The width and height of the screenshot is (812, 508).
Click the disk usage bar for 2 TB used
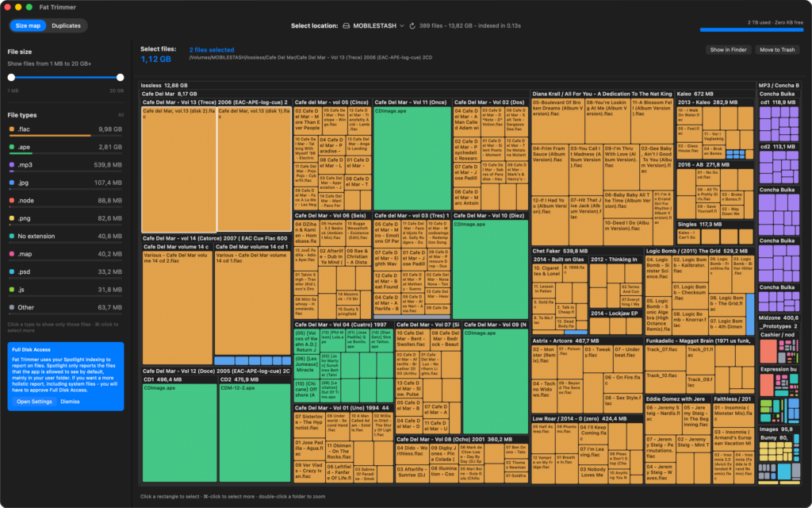(752, 29)
